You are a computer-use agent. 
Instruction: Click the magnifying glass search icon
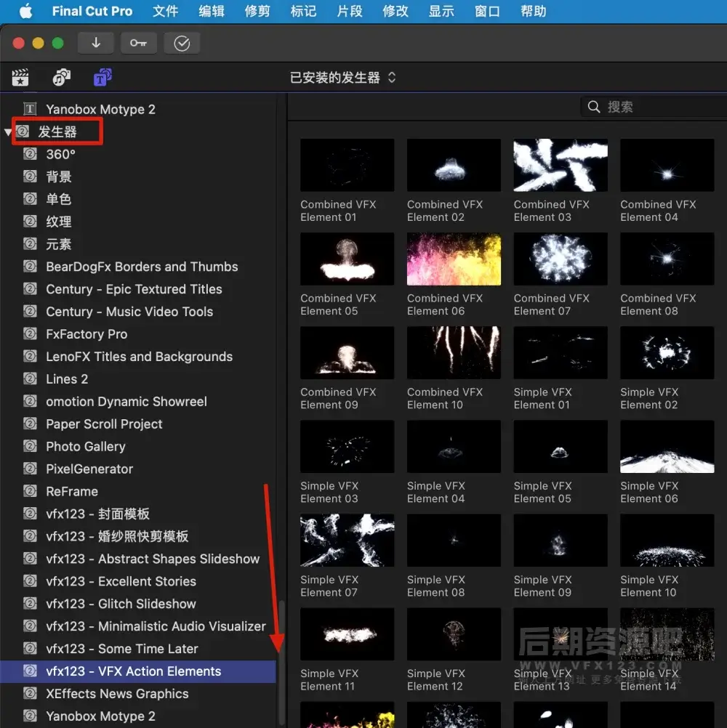[x=594, y=107]
